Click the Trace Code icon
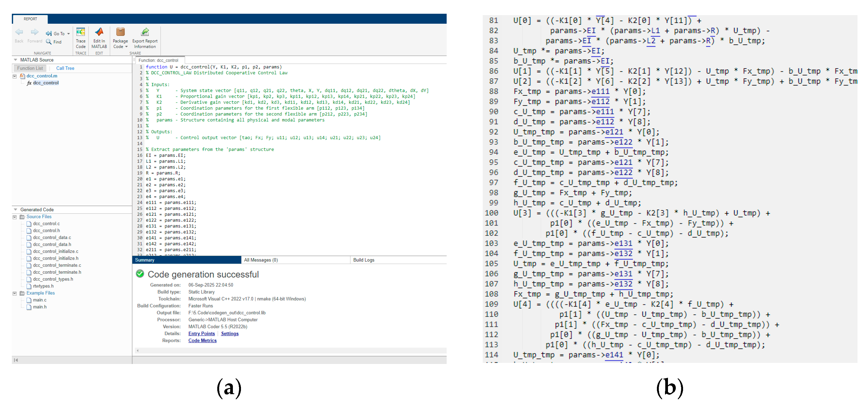 [x=80, y=32]
